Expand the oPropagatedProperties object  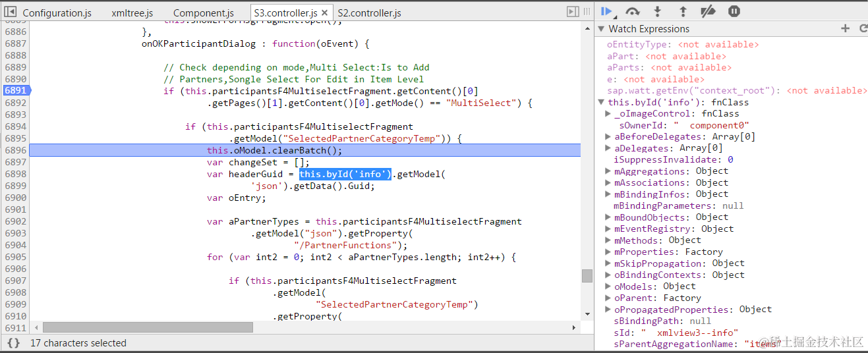coord(609,310)
